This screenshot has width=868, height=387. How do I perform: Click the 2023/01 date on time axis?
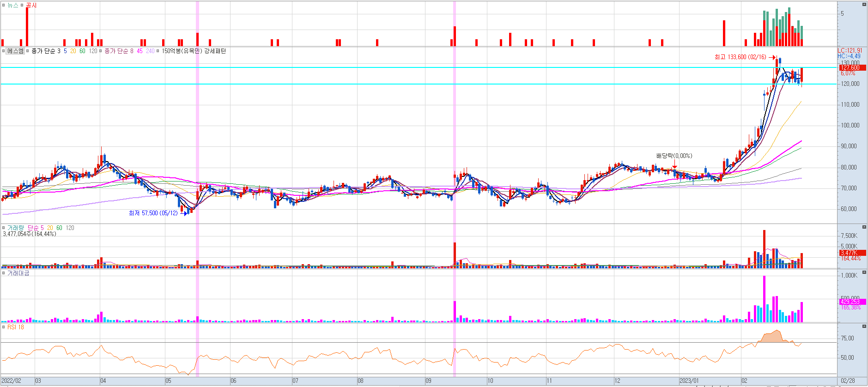pos(689,381)
